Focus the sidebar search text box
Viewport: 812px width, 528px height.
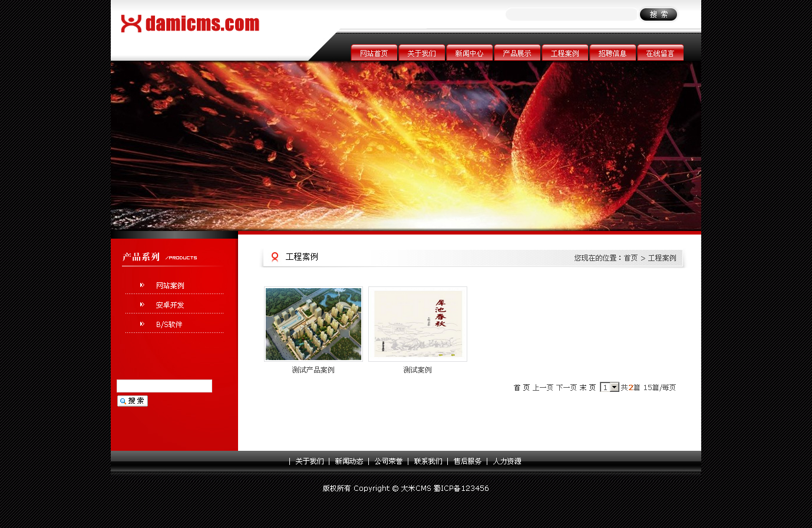coord(164,386)
